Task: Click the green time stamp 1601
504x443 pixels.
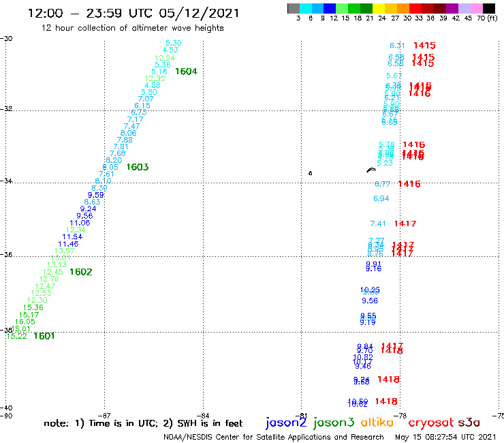Action: (44, 336)
